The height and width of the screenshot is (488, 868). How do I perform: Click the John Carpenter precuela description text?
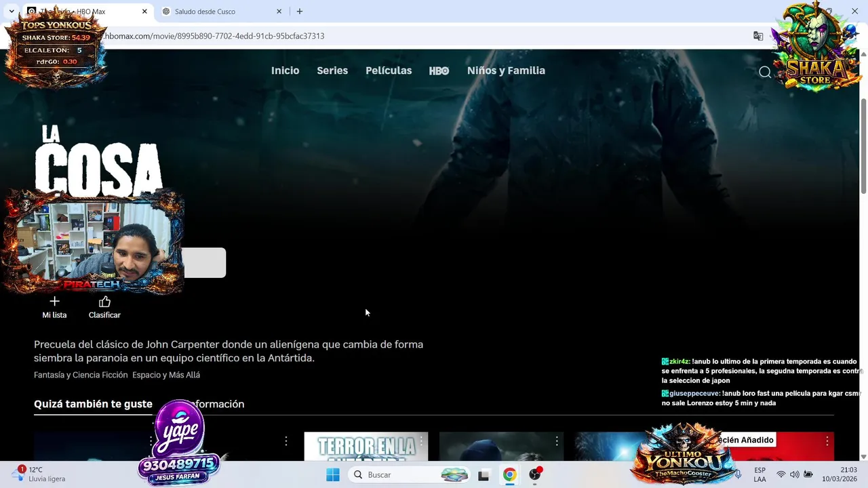point(229,351)
